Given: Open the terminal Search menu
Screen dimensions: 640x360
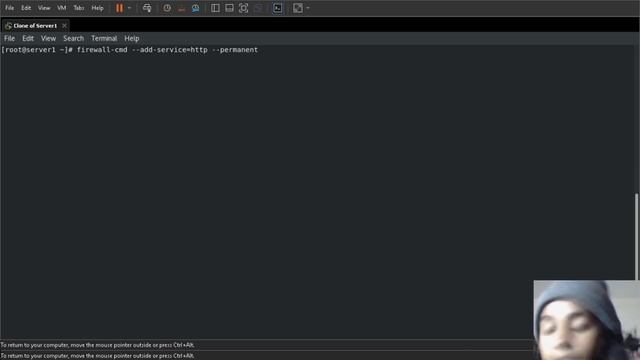Looking at the screenshot, I should click(x=73, y=38).
